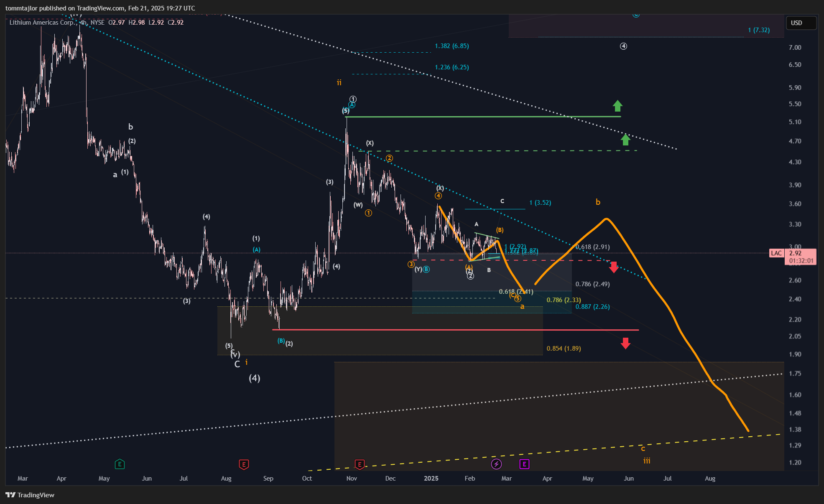The width and height of the screenshot is (824, 504).
Task: Select the 0.887 (2.26) retracement label
Action: [x=592, y=307]
